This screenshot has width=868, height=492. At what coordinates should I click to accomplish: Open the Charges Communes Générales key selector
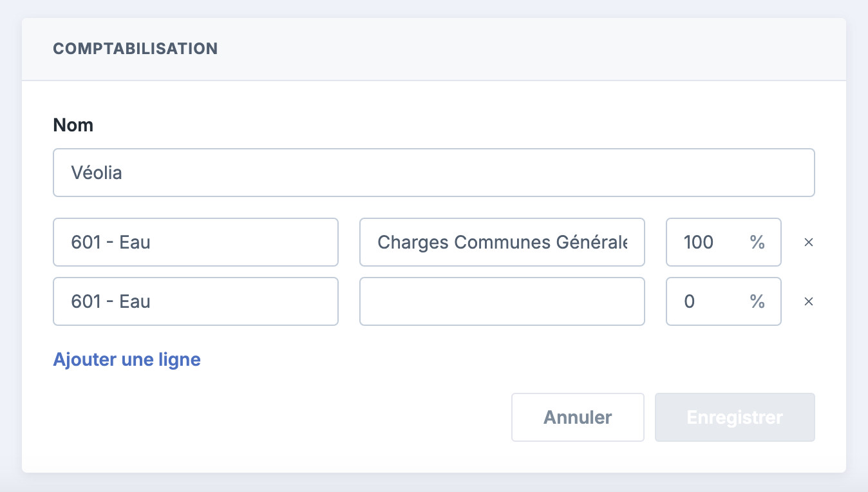click(x=502, y=242)
